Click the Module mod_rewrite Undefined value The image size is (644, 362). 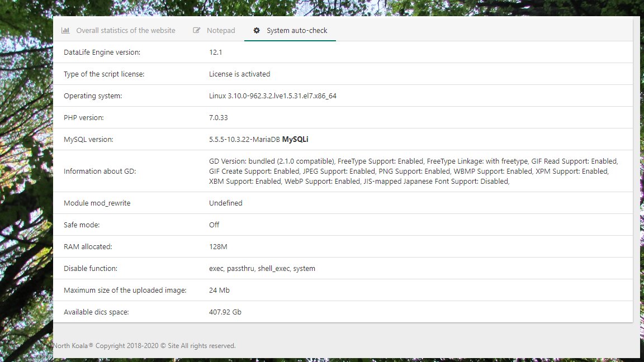click(225, 203)
